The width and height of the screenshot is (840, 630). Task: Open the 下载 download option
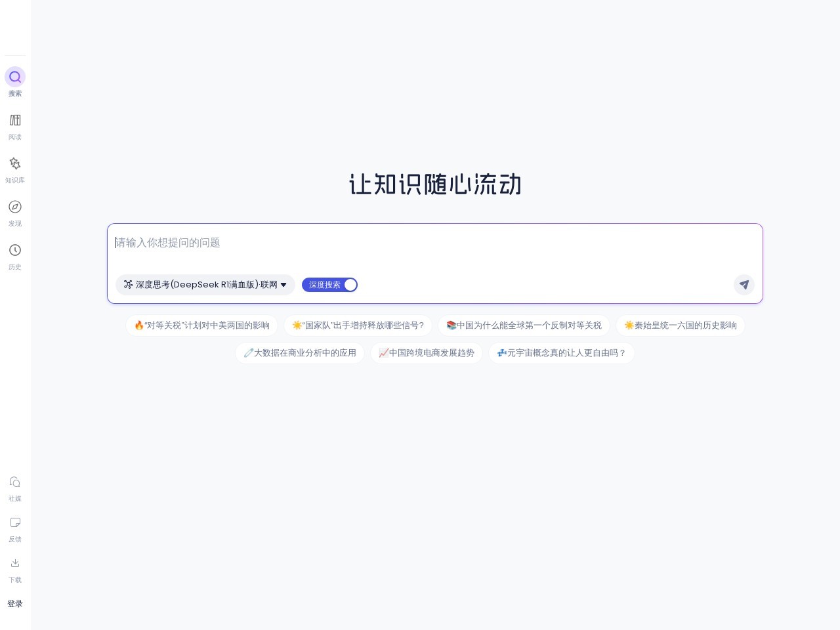(x=14, y=563)
